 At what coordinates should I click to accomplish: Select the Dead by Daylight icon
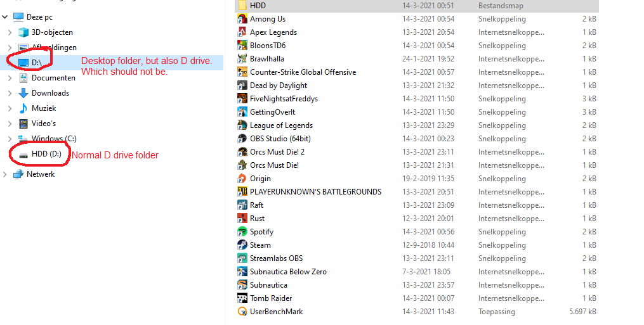[x=242, y=86]
